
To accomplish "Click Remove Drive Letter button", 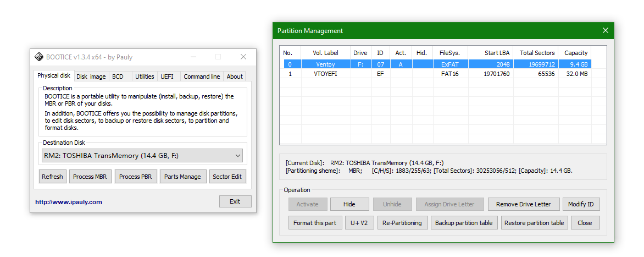I will point(523,204).
